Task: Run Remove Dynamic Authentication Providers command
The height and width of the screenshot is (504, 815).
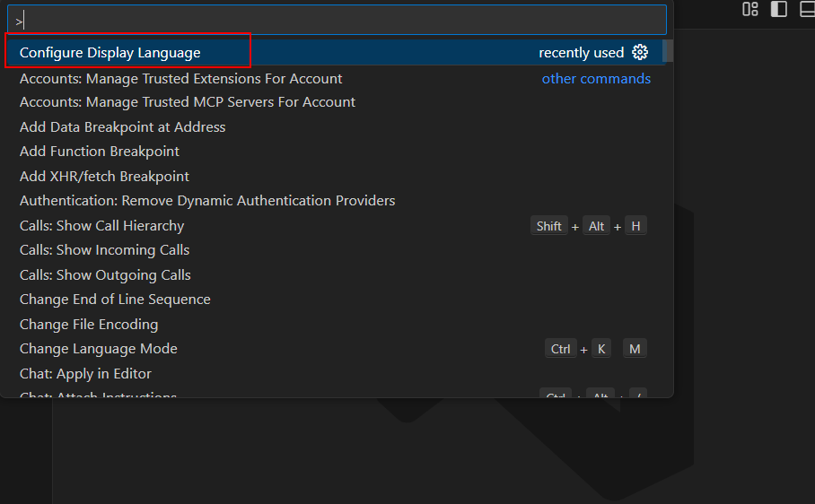Action: pyautogui.click(x=207, y=201)
